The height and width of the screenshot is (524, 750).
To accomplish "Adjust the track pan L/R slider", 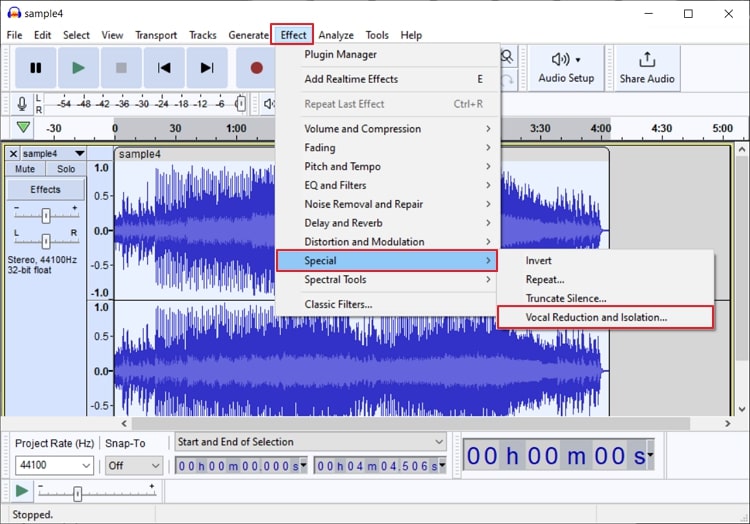I will pyautogui.click(x=46, y=241).
